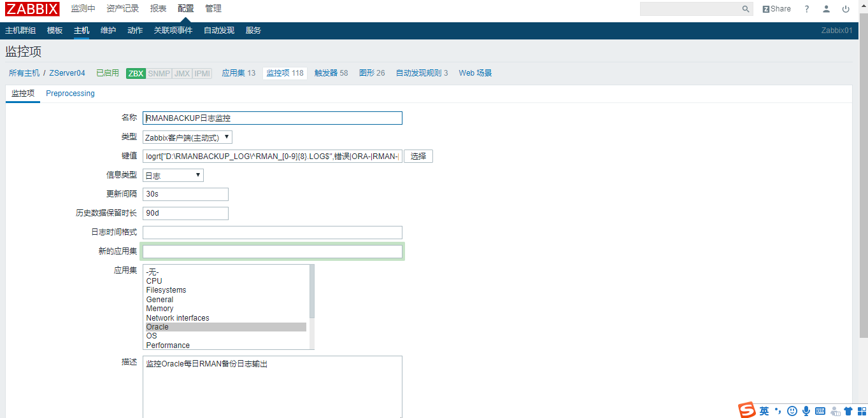Image resolution: width=868 pixels, height=418 pixels.
Task: Go to 自动发现 submenu
Action: (219, 31)
